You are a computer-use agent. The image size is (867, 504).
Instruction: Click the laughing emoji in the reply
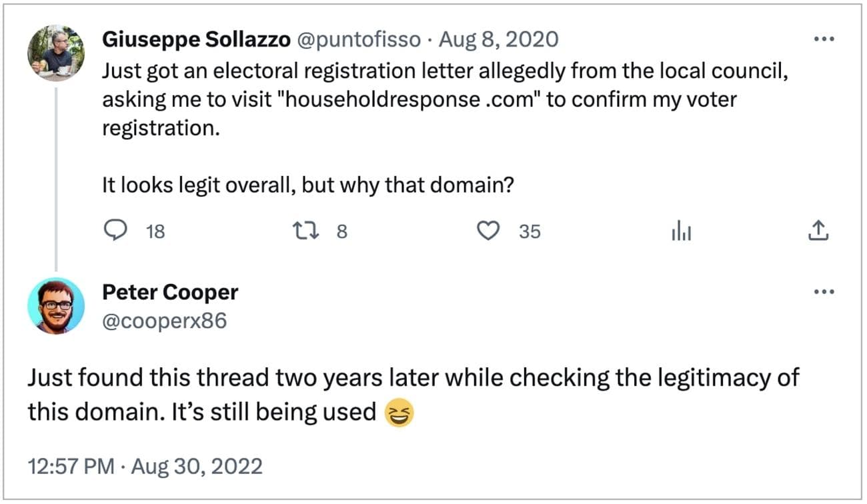pos(400,413)
